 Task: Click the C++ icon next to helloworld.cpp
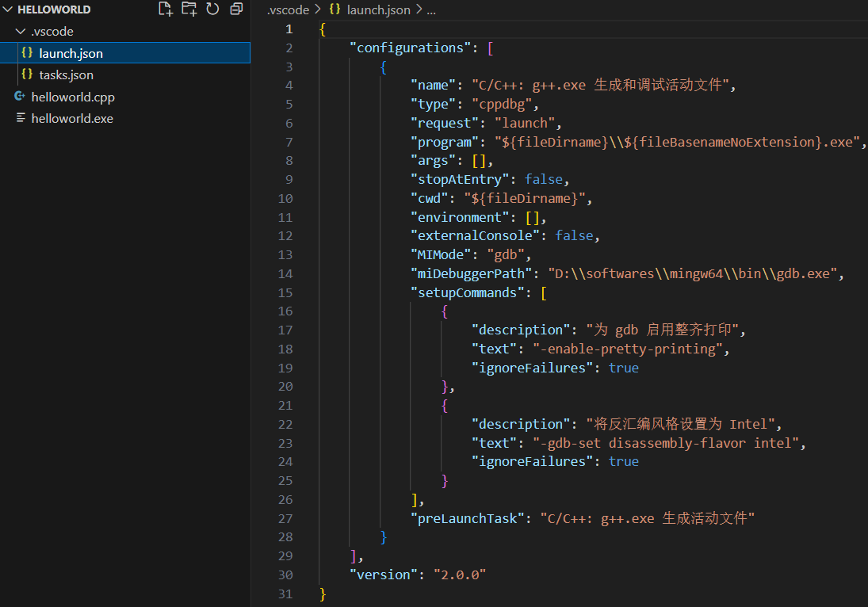pos(20,97)
